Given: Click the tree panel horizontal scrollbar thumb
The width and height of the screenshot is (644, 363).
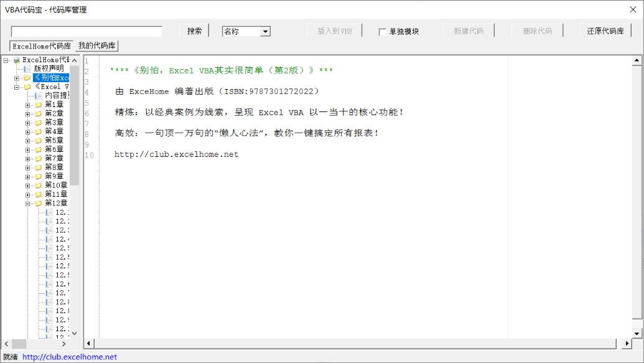Looking at the screenshot, I should point(19,344).
